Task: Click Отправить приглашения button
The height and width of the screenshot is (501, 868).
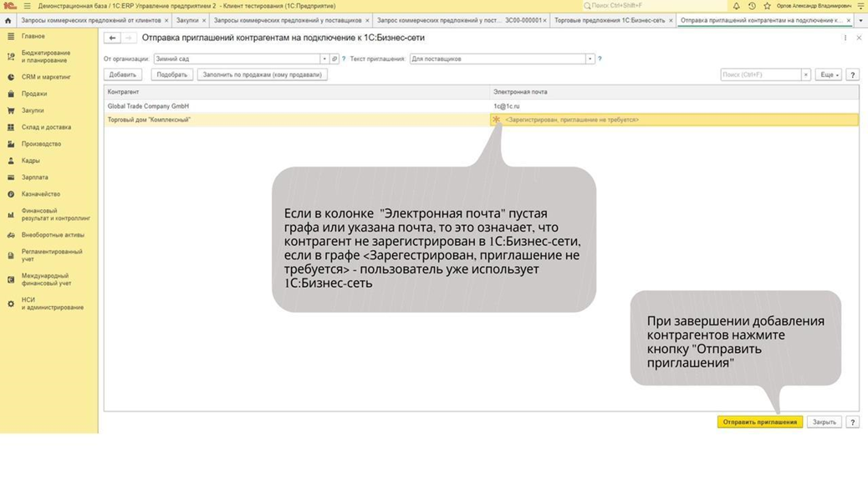Action: (760, 422)
